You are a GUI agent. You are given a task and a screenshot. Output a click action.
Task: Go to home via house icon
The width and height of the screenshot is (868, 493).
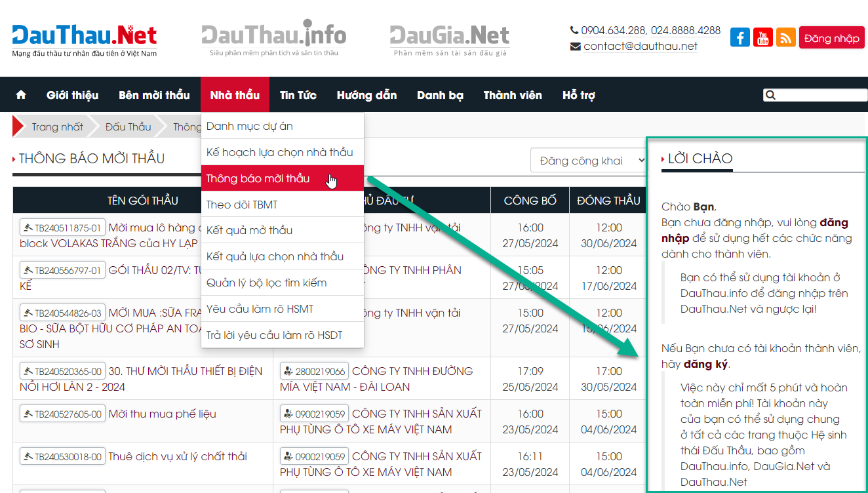21,95
